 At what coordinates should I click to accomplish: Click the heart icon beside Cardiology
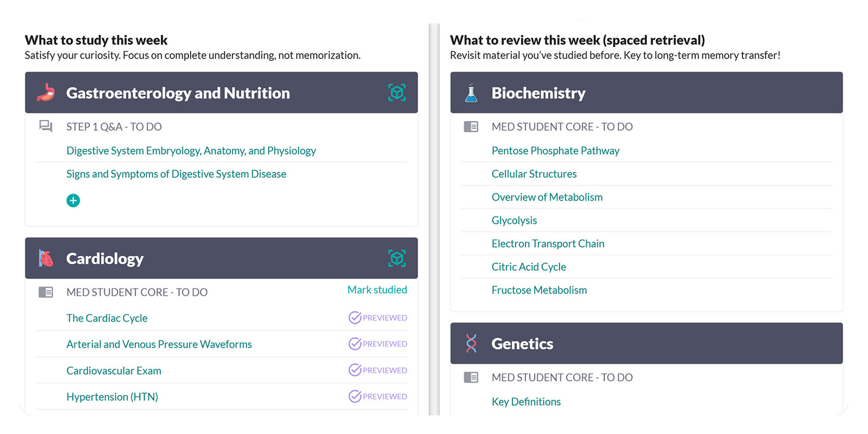(46, 259)
